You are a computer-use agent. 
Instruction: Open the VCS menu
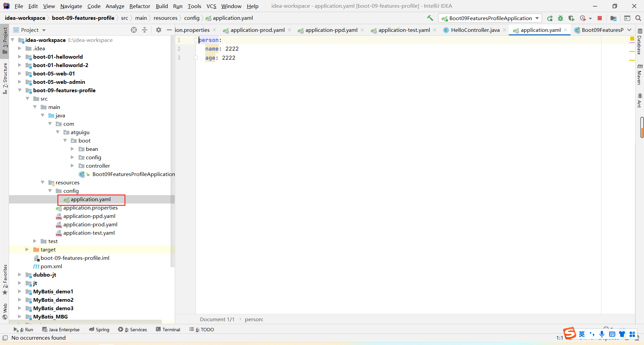point(211,6)
